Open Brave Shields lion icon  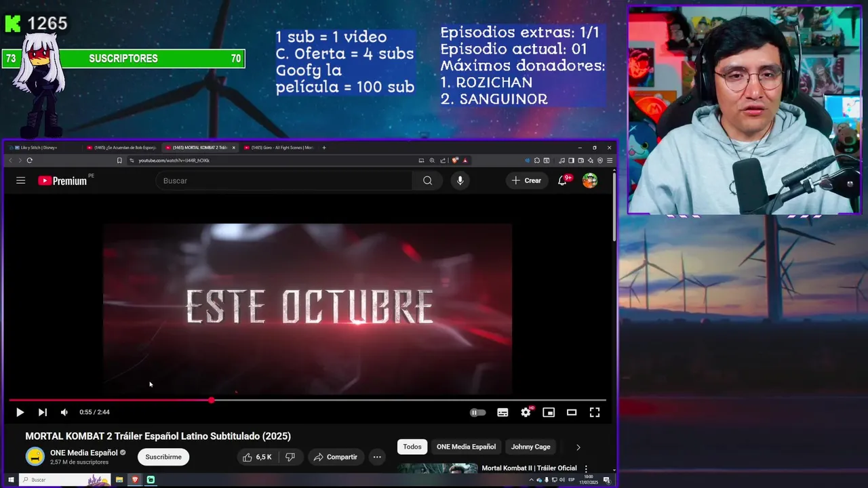tap(455, 161)
